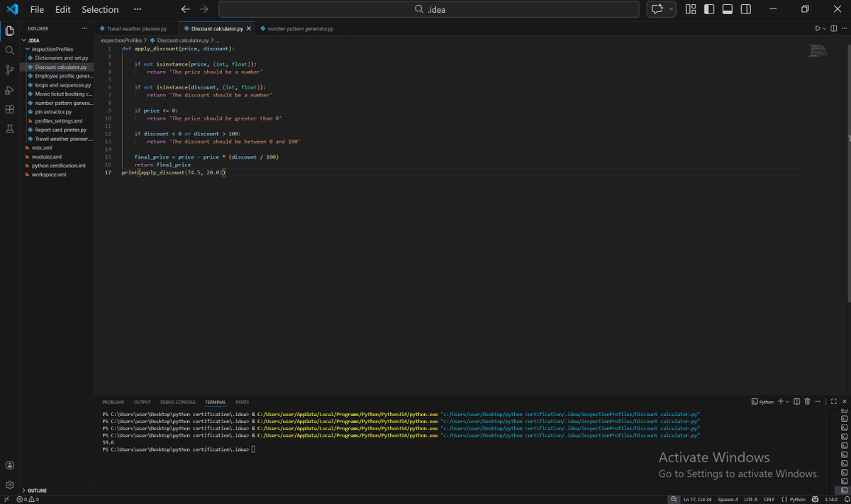The width and height of the screenshot is (851, 504).
Task: Open the Testing flask view
Action: (x=10, y=129)
